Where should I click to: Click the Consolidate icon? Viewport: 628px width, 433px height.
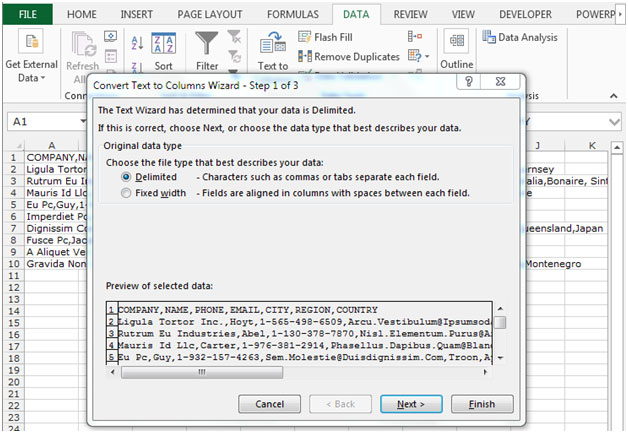[415, 36]
